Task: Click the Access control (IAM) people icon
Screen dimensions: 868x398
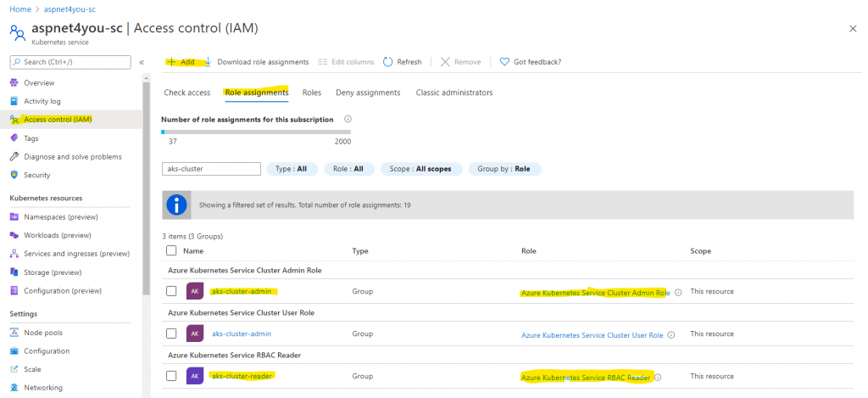Action: point(14,120)
